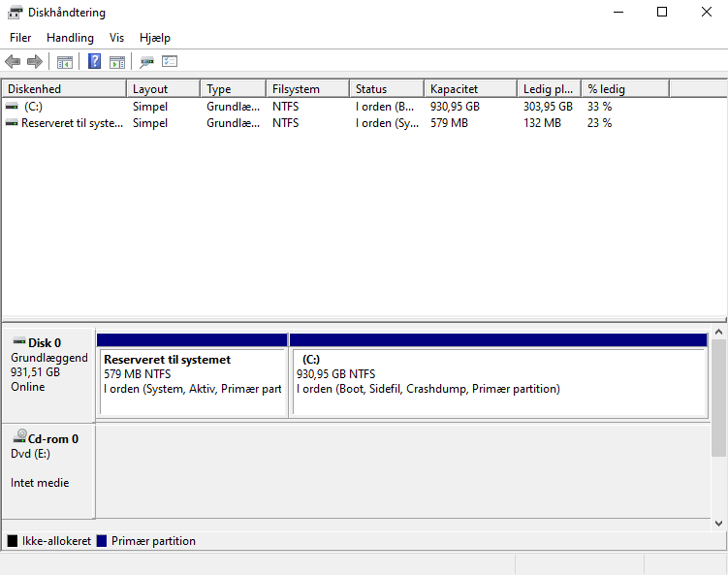
Task: Click the Forward arrow toolbar icon
Action: pos(35,61)
